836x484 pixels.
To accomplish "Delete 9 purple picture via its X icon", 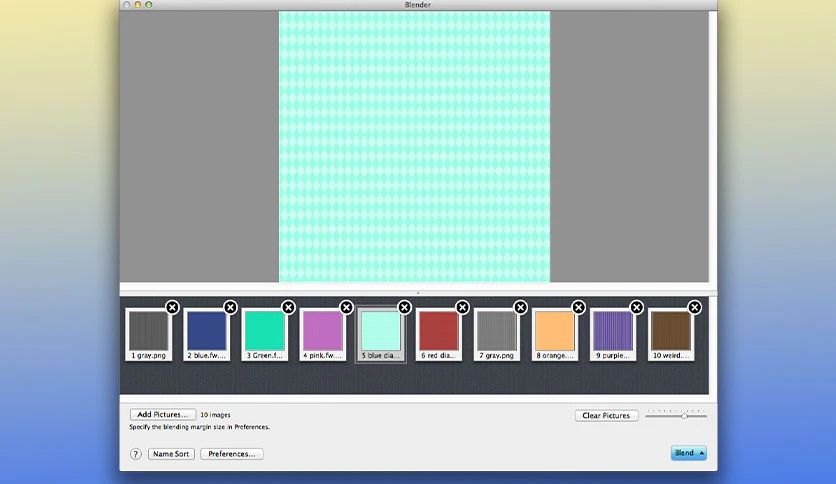I will click(637, 308).
